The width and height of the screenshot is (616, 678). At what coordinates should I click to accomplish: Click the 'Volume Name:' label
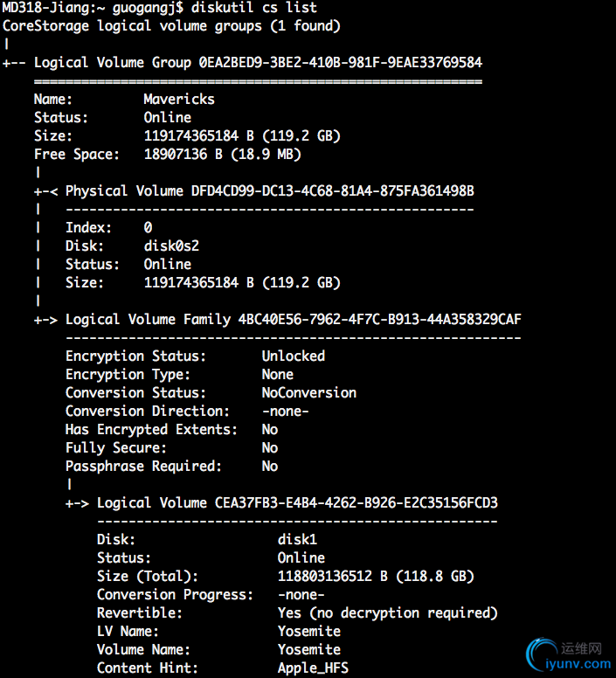(x=143, y=649)
